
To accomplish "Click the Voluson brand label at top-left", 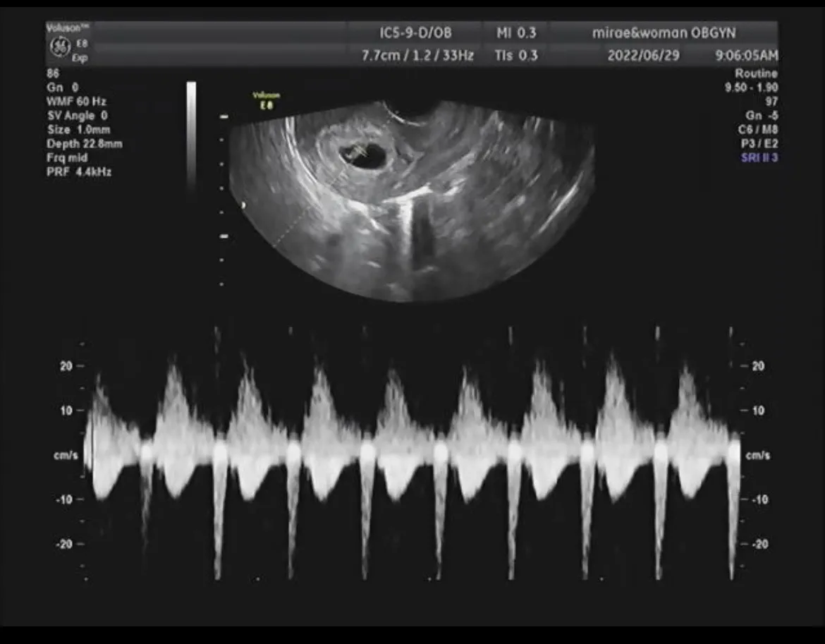I will coord(68,28).
